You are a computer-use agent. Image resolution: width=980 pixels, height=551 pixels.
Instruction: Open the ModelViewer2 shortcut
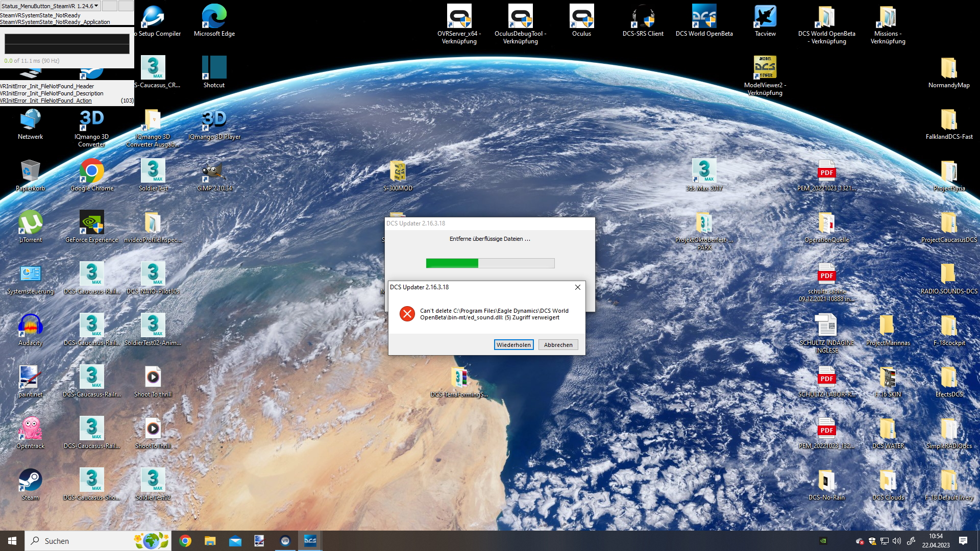pyautogui.click(x=765, y=76)
